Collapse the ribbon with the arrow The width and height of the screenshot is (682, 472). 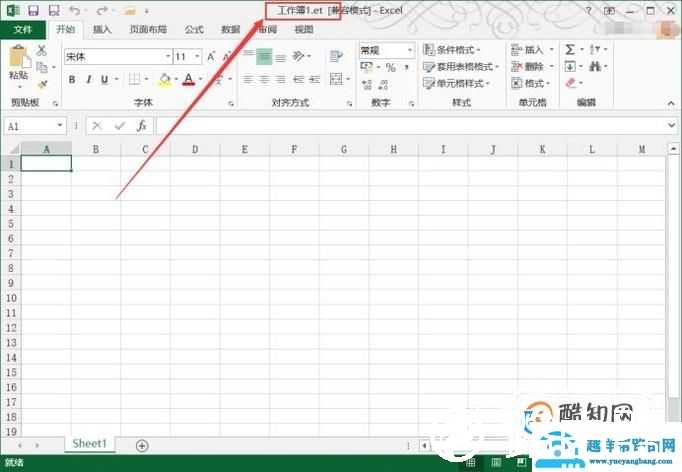pyautogui.click(x=671, y=104)
